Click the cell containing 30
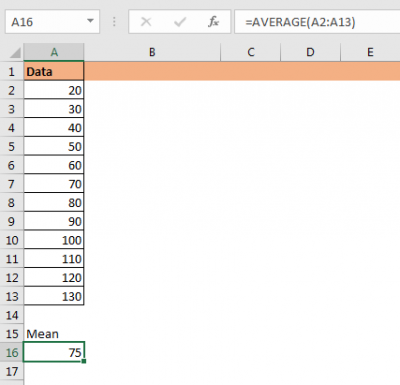 [x=54, y=109]
